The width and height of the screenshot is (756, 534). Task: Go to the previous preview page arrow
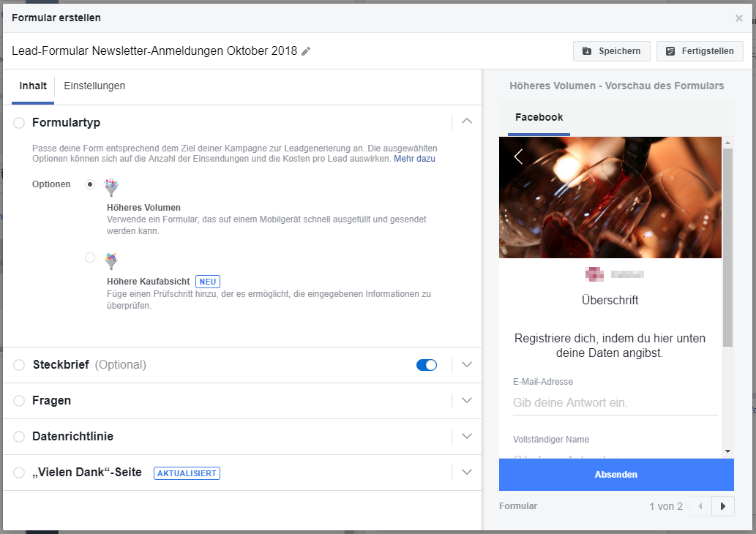pyautogui.click(x=700, y=506)
